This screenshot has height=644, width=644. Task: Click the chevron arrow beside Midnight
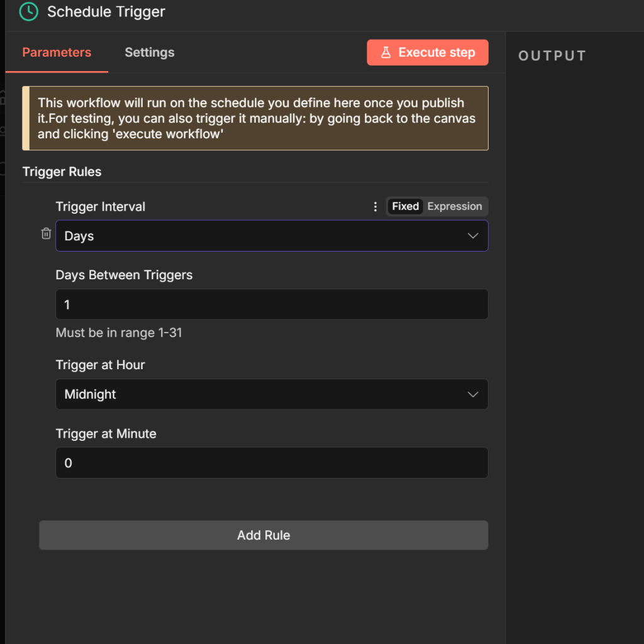[473, 394]
